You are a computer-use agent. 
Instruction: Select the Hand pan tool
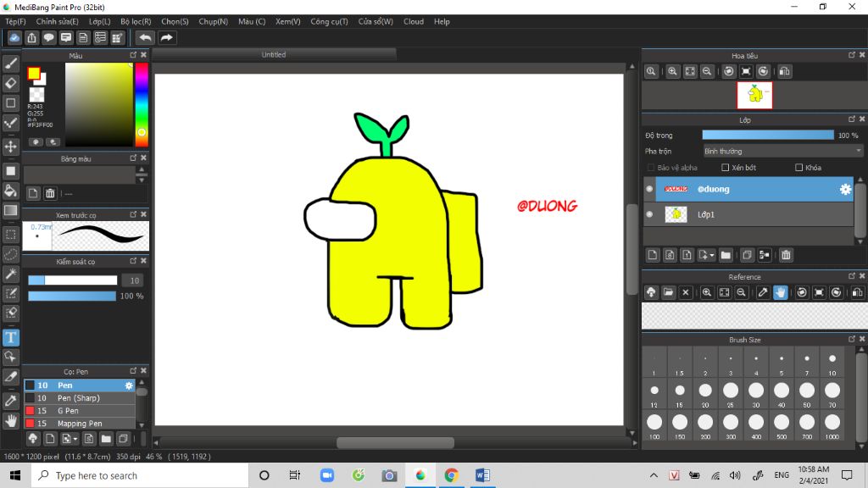(10, 420)
